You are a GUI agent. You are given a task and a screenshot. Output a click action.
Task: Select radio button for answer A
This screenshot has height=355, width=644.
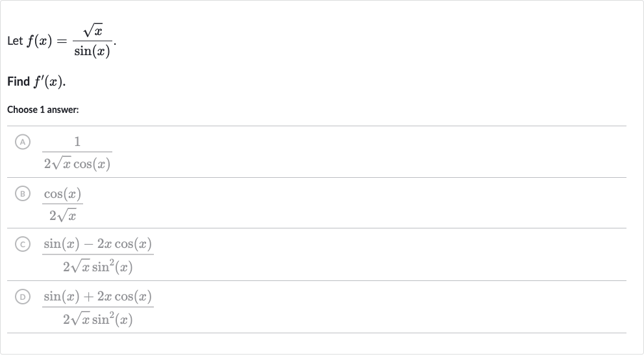coord(23,142)
